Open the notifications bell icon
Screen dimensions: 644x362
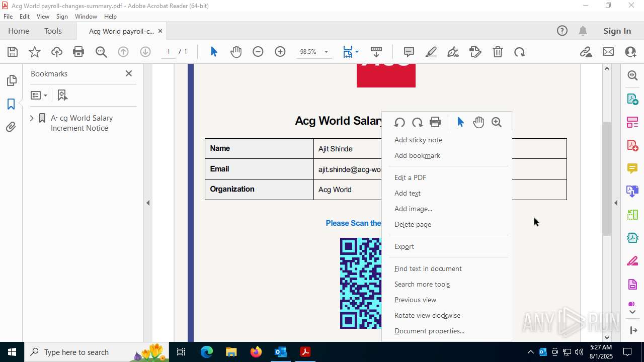pos(583,31)
